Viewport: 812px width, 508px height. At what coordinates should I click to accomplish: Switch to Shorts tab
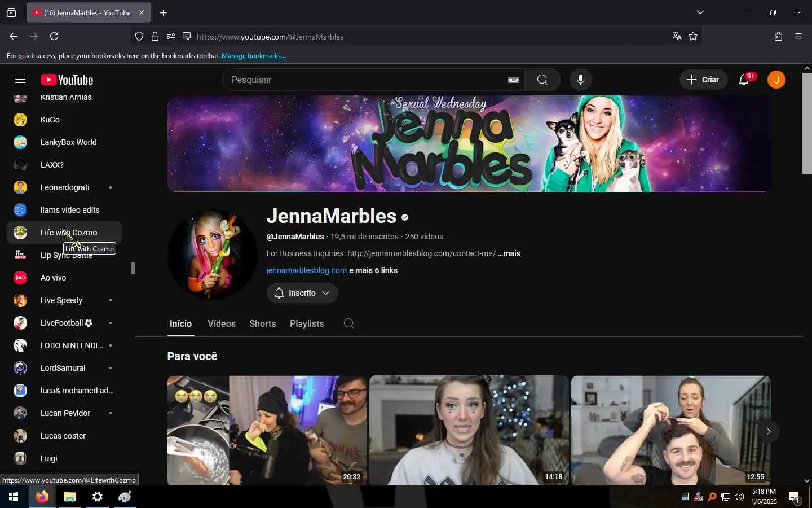pyautogui.click(x=263, y=323)
